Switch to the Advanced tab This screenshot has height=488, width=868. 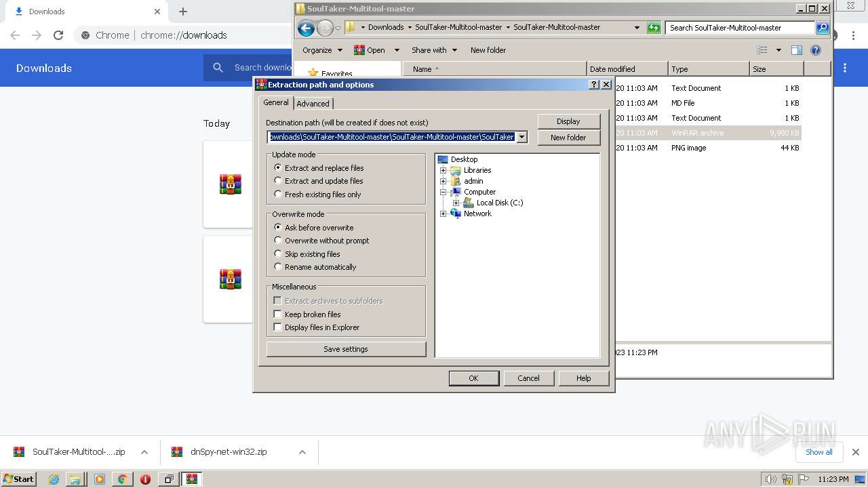[x=313, y=104]
